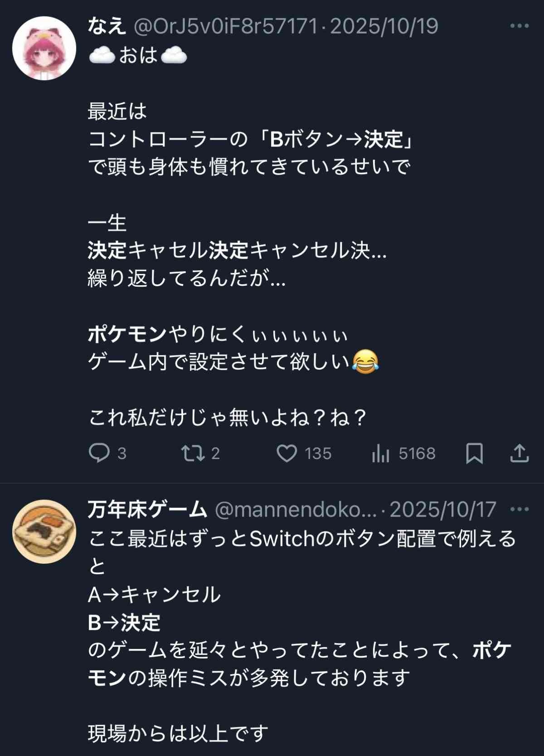Open なえ's profile picture
This screenshot has height=756, width=544.
44,48
